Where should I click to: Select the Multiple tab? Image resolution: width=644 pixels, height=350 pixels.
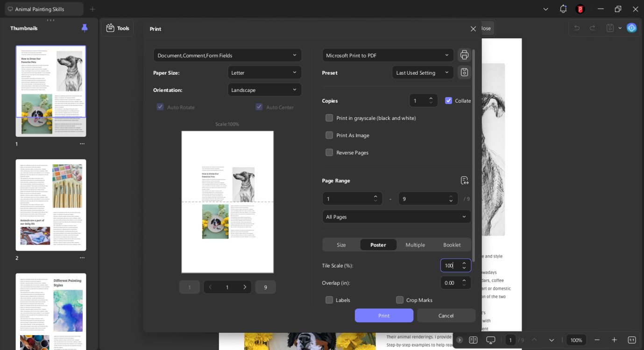[x=415, y=245]
